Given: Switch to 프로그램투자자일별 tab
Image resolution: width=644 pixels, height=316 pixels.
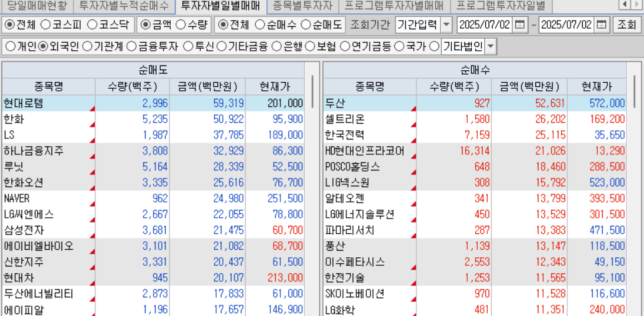Looking at the screenshot, I should [501, 5].
